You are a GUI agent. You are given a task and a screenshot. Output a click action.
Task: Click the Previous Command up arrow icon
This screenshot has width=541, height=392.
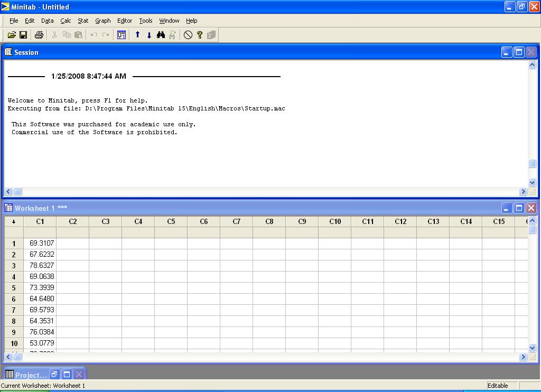click(137, 35)
